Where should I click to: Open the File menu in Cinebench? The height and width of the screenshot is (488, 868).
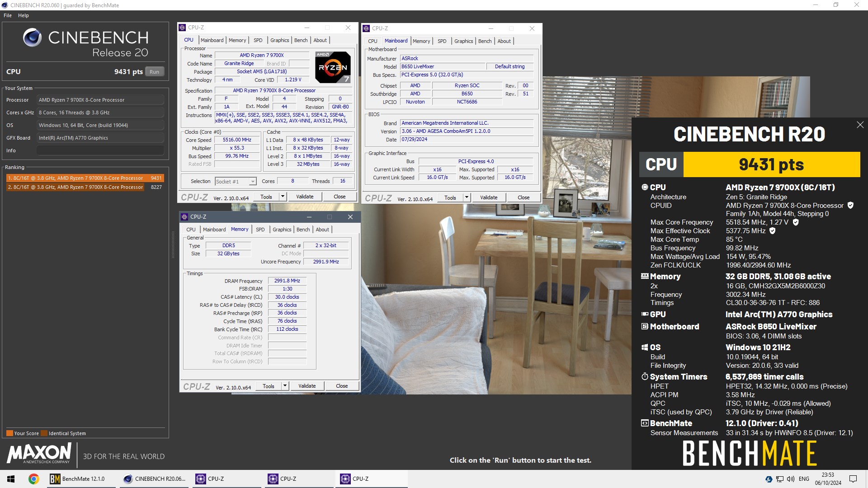tap(8, 15)
